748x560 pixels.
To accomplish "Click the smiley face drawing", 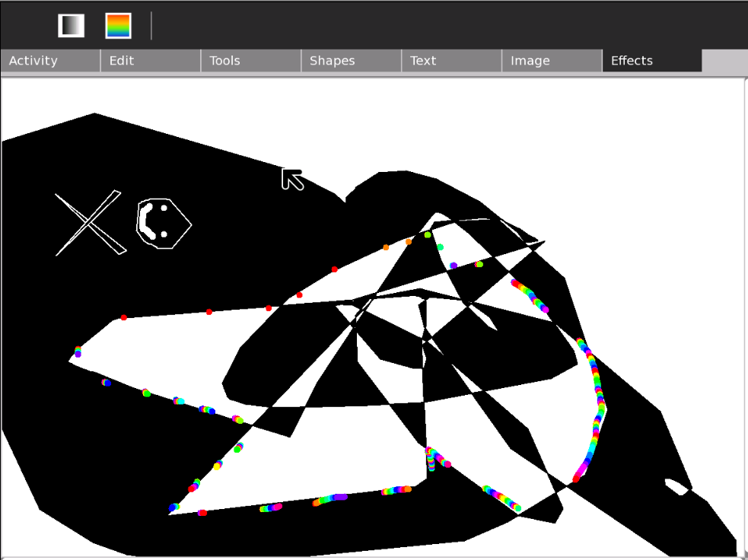I will [x=162, y=224].
